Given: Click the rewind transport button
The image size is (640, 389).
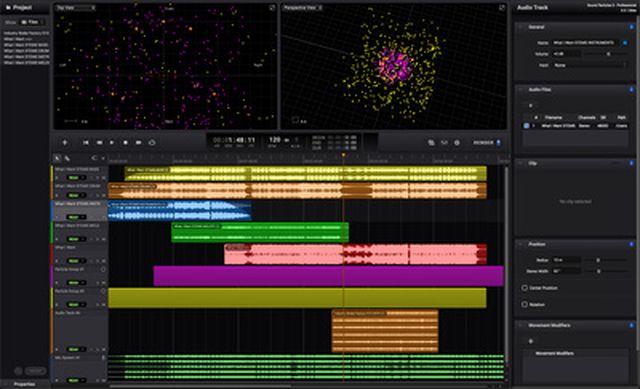Looking at the screenshot, I should point(99,142).
